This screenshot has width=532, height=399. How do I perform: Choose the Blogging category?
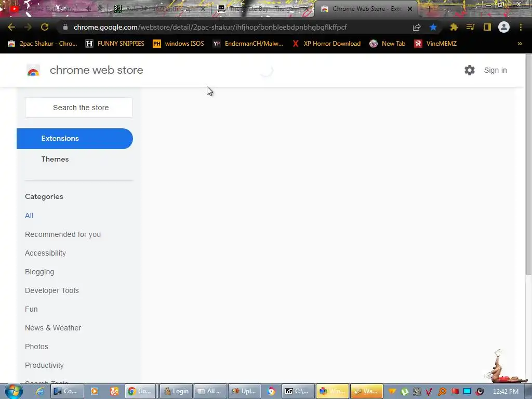(39, 272)
